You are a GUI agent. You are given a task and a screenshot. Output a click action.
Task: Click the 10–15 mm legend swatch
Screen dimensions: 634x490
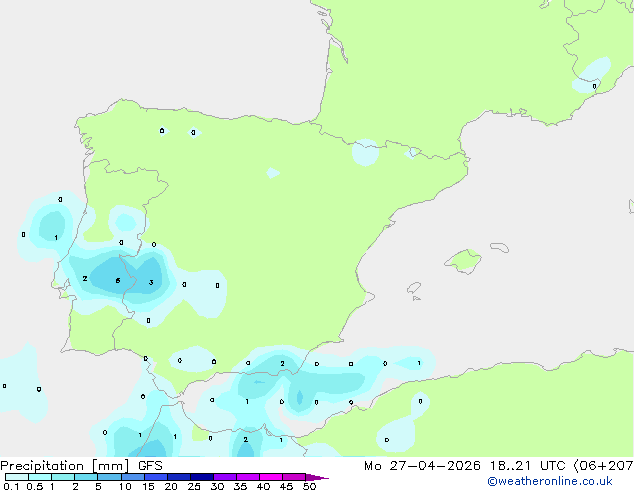pos(133,477)
